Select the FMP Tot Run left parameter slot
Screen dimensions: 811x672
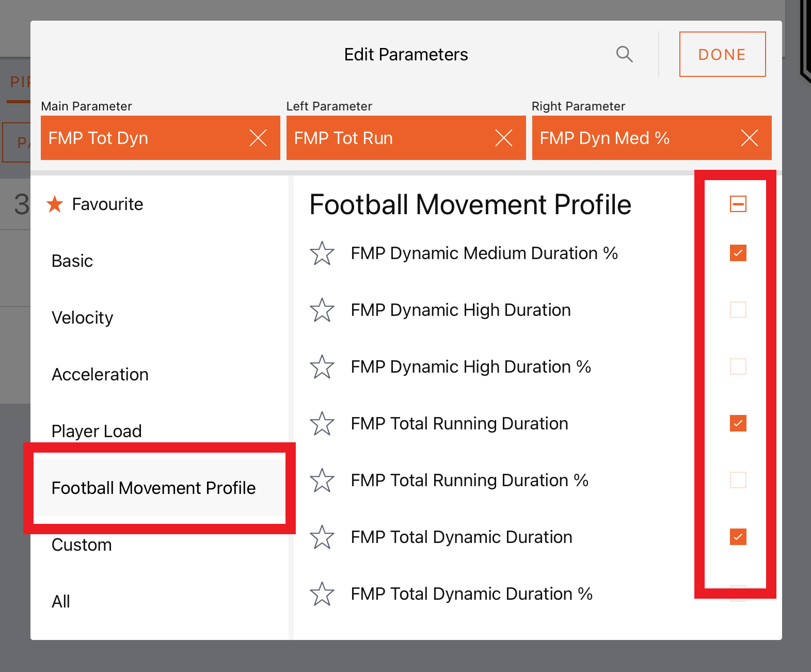click(x=406, y=138)
